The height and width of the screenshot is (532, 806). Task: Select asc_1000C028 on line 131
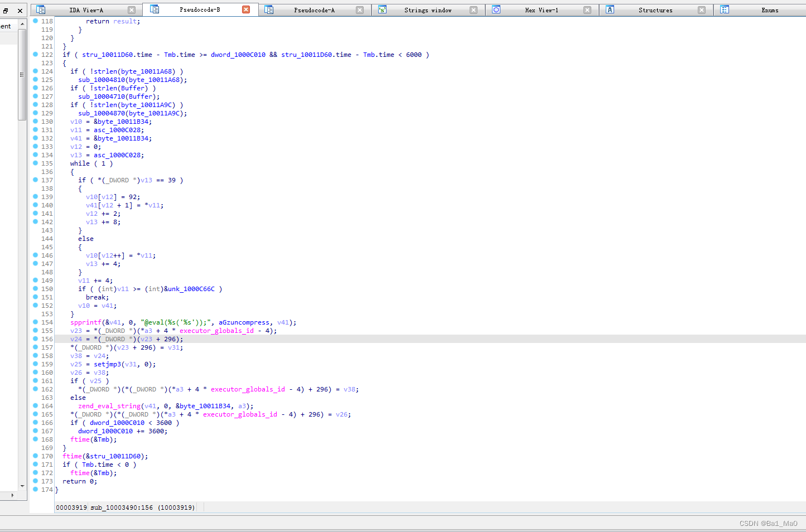[x=117, y=130]
